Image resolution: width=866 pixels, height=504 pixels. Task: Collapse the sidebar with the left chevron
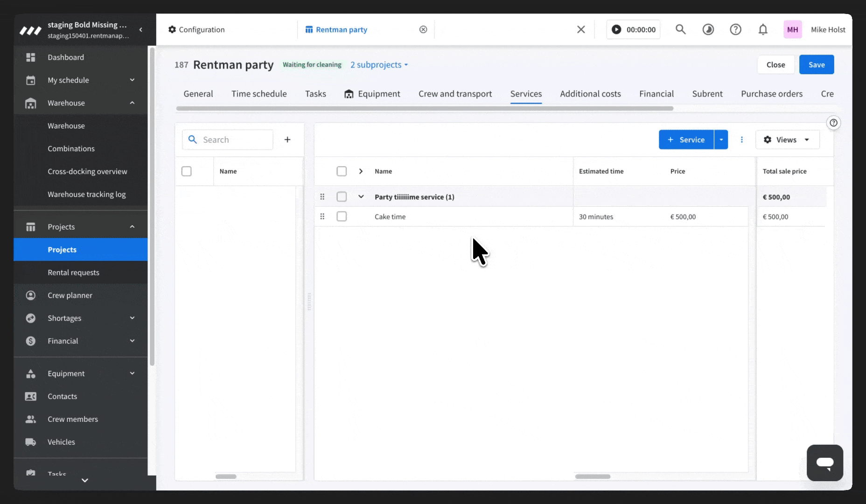(140, 29)
